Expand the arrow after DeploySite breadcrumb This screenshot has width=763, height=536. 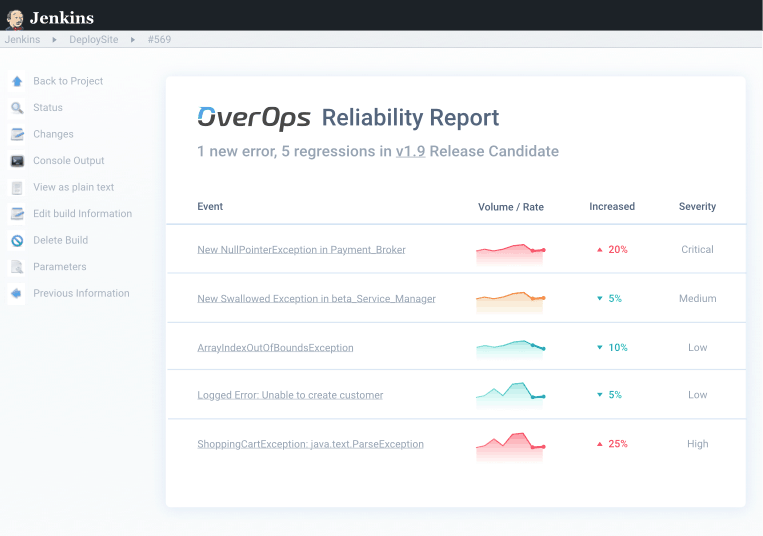tap(132, 40)
